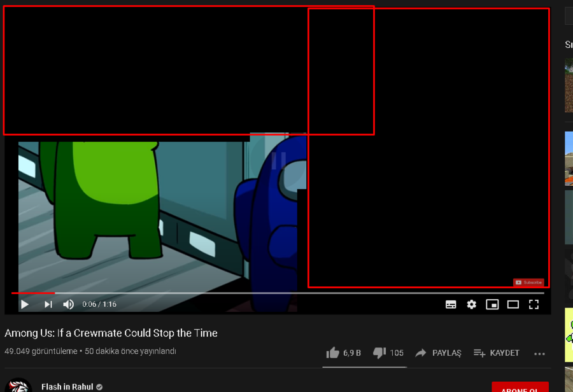Viewport: 573px width, 392px height.
Task: Open the first suggested video thumbnail in sidebar
Action: tap(569, 85)
